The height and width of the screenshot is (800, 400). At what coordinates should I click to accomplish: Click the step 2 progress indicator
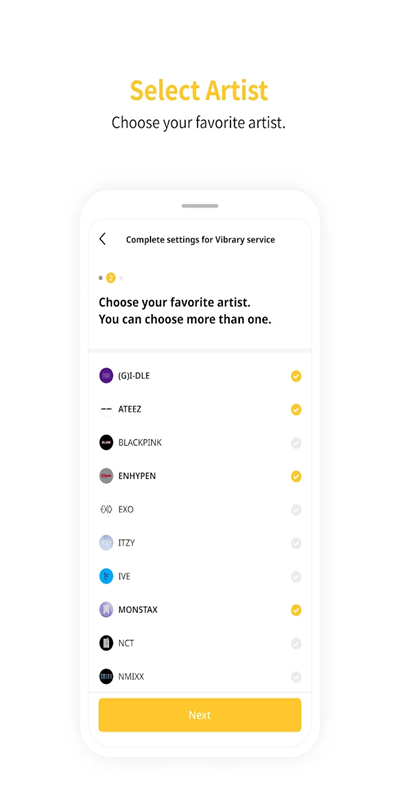(111, 278)
